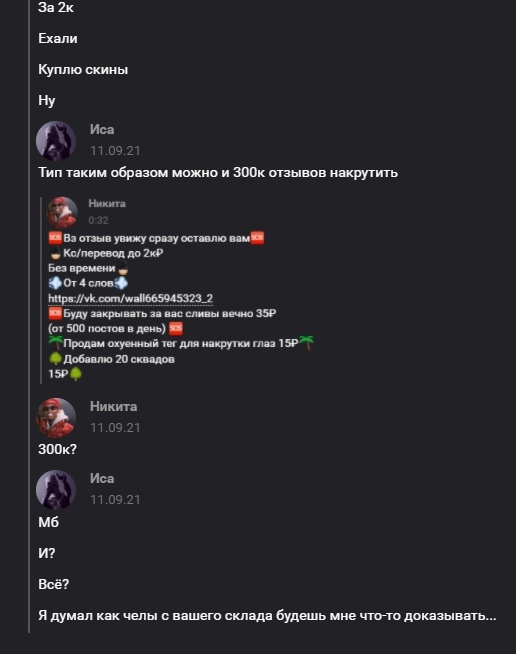The height and width of the screenshot is (654, 516).
Task: Click the Никита name in the quoted message
Action: (107, 204)
